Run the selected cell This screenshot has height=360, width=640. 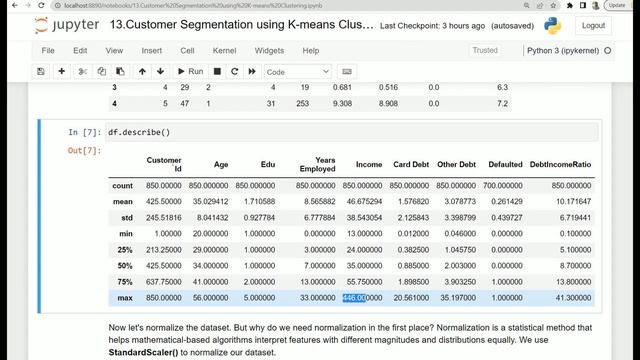pos(191,71)
